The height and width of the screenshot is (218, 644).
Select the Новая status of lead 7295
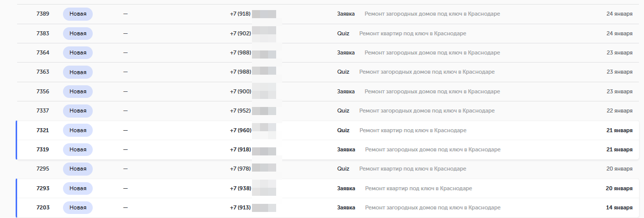78,169
